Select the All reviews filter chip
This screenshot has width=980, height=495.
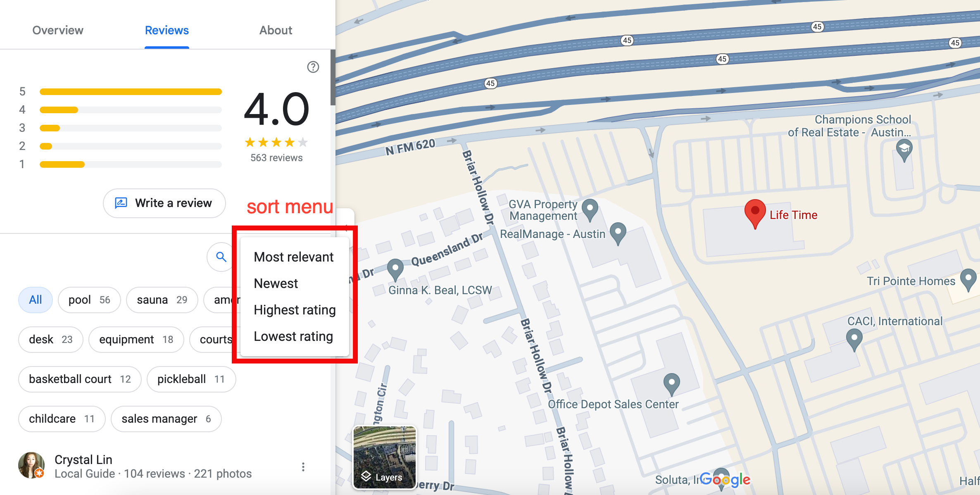36,300
